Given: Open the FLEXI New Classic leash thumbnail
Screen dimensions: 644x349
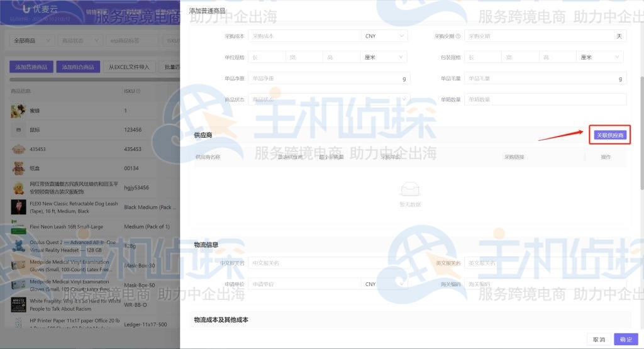Looking at the screenshot, I should click(18, 208).
